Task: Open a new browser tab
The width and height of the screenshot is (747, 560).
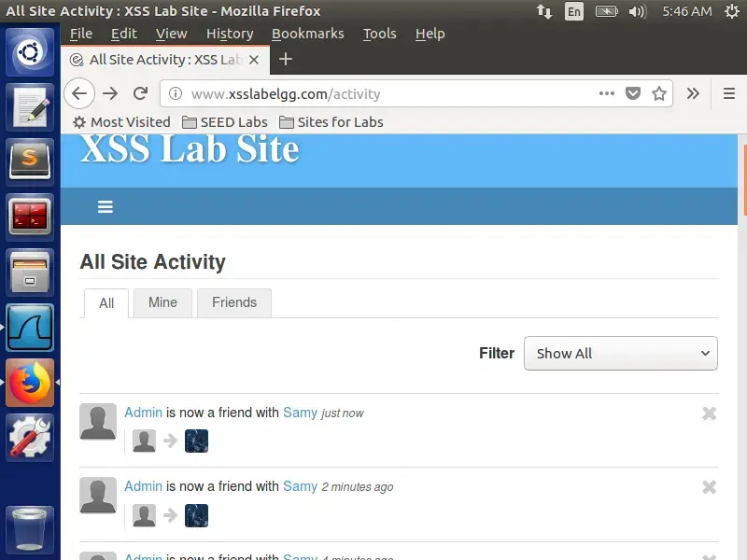Action: (x=286, y=59)
